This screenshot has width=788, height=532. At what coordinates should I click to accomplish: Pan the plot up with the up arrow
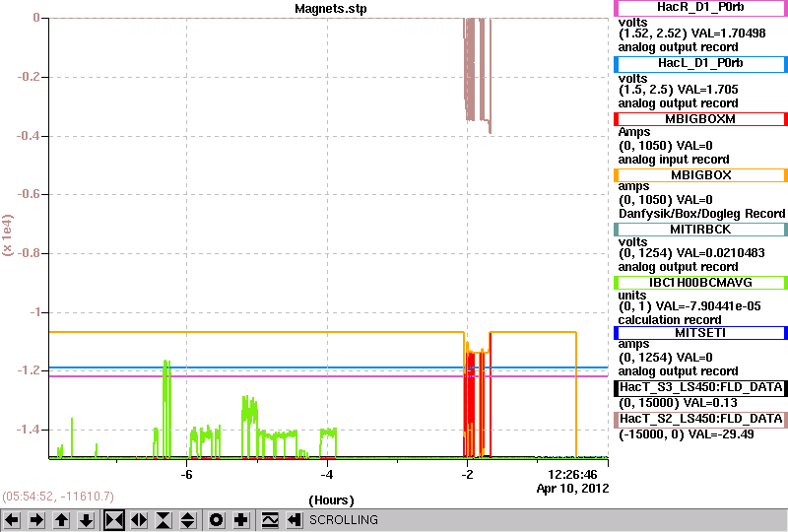[62, 520]
